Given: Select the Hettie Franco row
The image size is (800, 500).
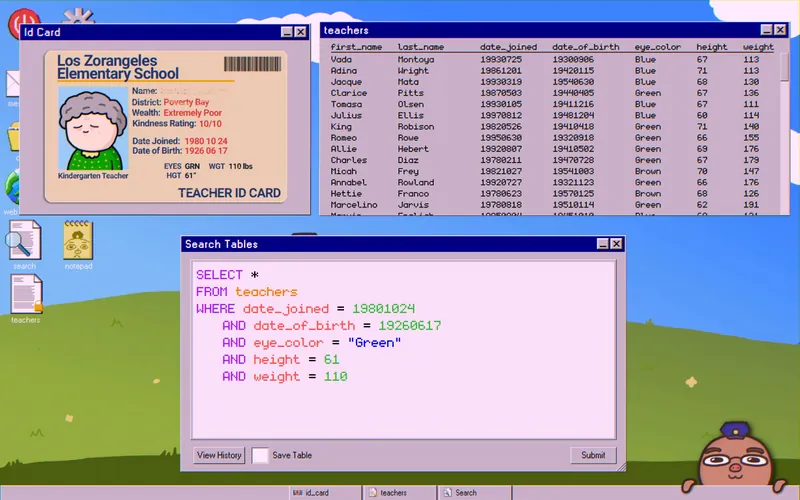Looking at the screenshot, I should point(552,194).
